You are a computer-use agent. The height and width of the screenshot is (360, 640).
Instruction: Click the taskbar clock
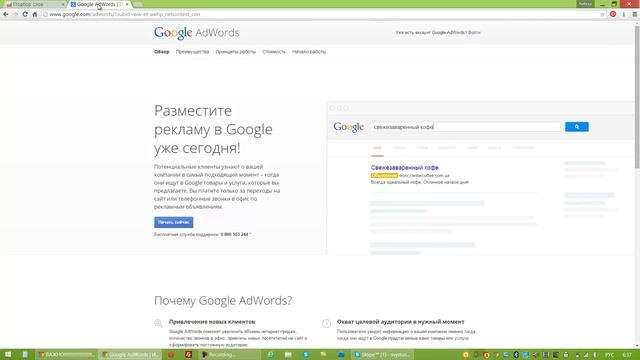click(x=627, y=355)
